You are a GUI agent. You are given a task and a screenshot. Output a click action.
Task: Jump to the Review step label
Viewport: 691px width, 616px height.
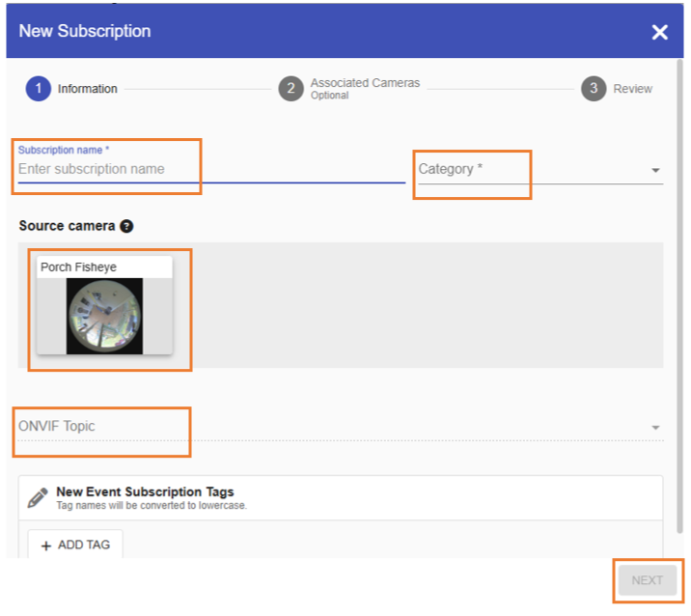pyautogui.click(x=632, y=89)
